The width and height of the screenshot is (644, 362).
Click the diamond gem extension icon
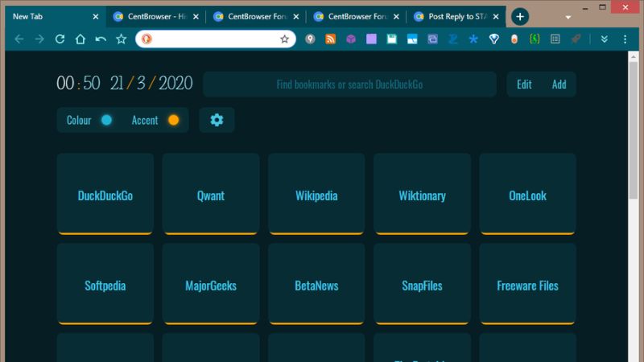point(494,39)
